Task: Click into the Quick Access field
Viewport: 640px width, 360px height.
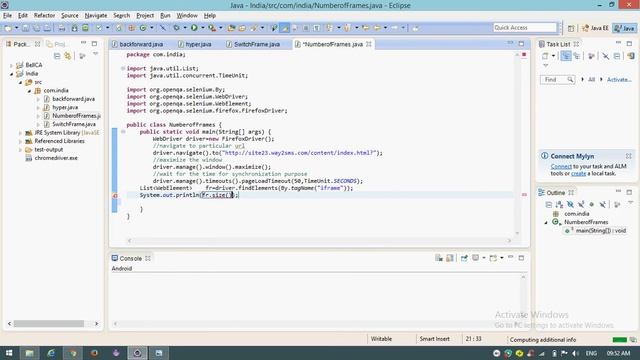Action: tap(524, 27)
